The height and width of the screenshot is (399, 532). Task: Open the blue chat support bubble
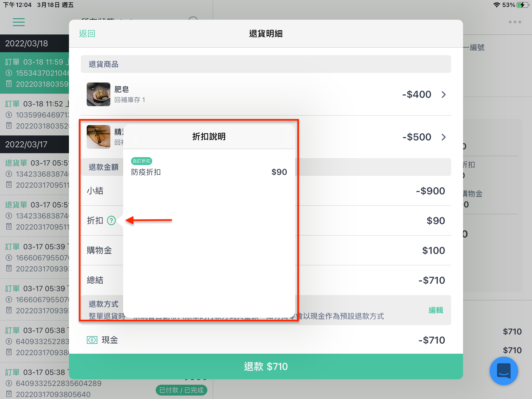click(x=504, y=371)
